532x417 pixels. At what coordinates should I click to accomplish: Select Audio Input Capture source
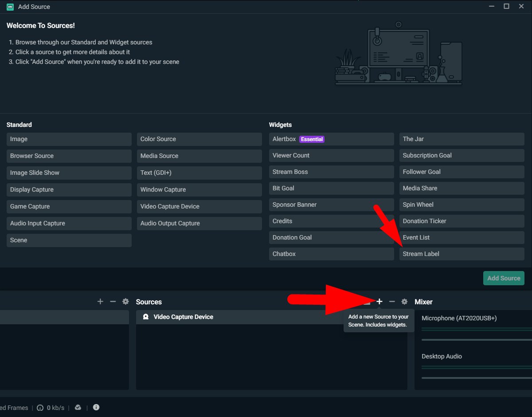click(x=69, y=223)
